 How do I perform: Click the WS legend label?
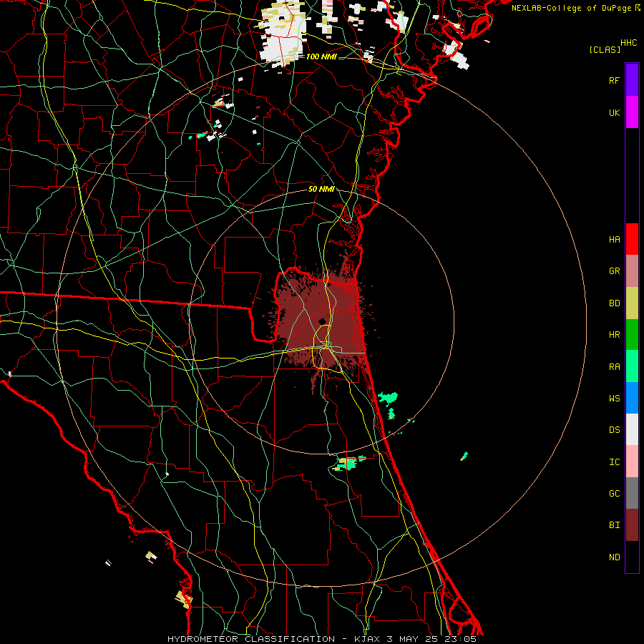(614, 399)
